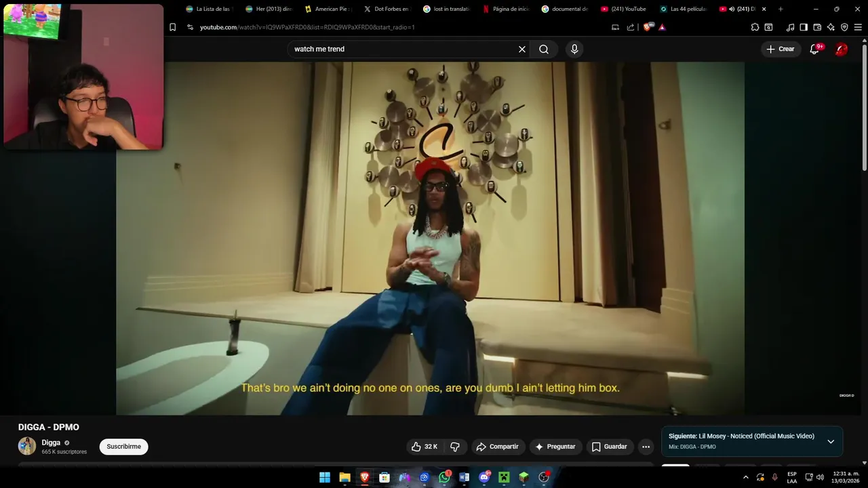Open the browser hamburger main menu
This screenshot has height=488, width=868.
(x=858, y=27)
